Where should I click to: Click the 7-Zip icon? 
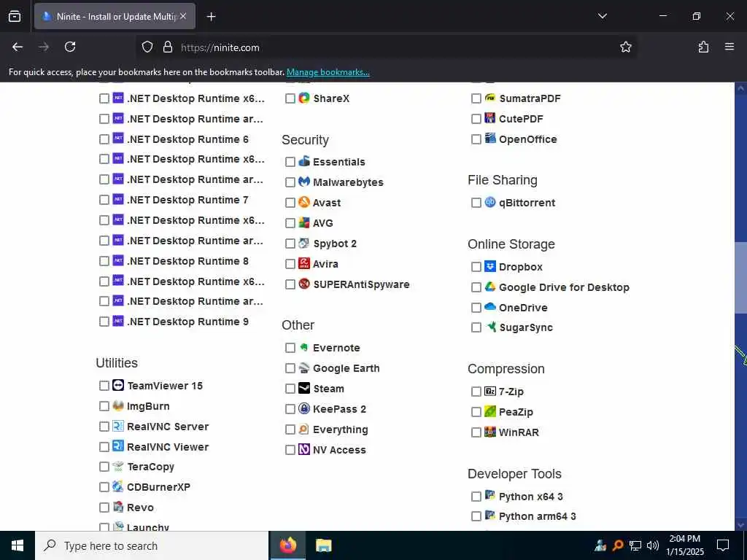click(x=490, y=392)
